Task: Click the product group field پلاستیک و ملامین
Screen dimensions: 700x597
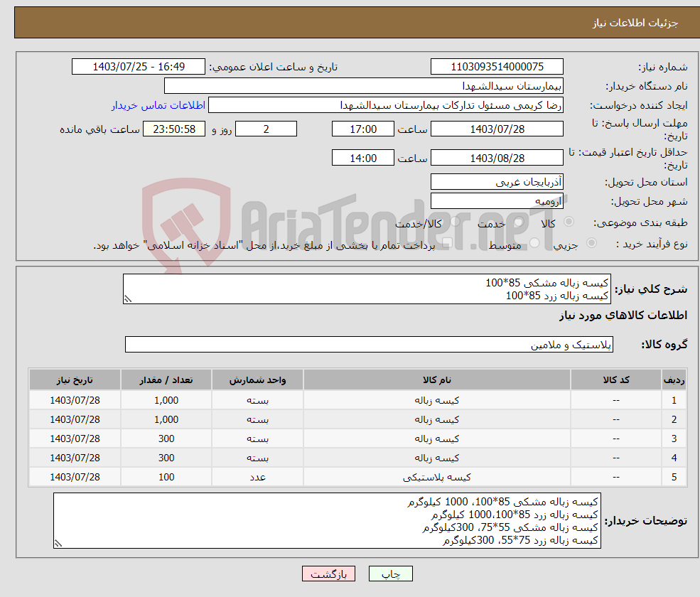Action: (x=370, y=344)
